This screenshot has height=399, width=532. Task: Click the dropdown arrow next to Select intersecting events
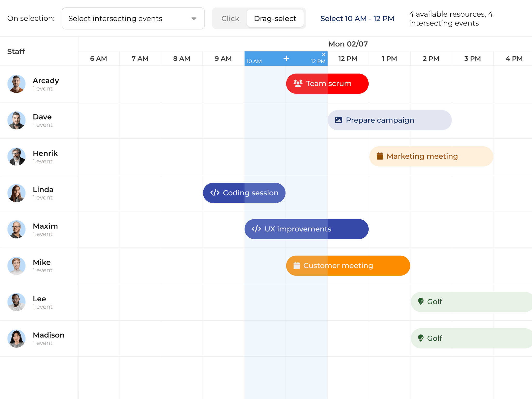tap(194, 18)
